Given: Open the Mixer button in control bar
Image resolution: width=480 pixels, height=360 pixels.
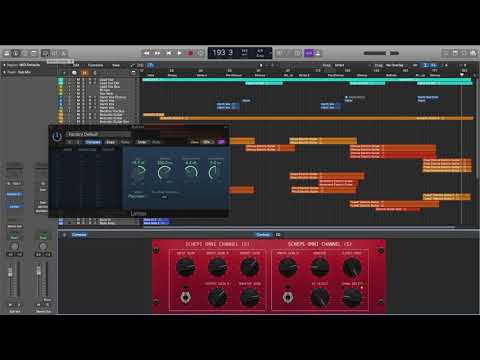Looking at the screenshot, I should (55, 53).
